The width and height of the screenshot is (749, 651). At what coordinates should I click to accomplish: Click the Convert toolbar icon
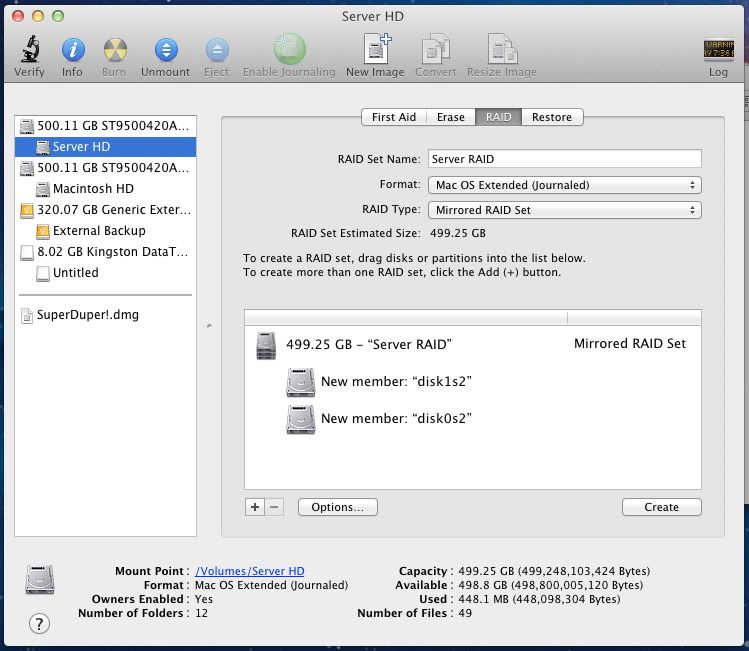tap(436, 48)
